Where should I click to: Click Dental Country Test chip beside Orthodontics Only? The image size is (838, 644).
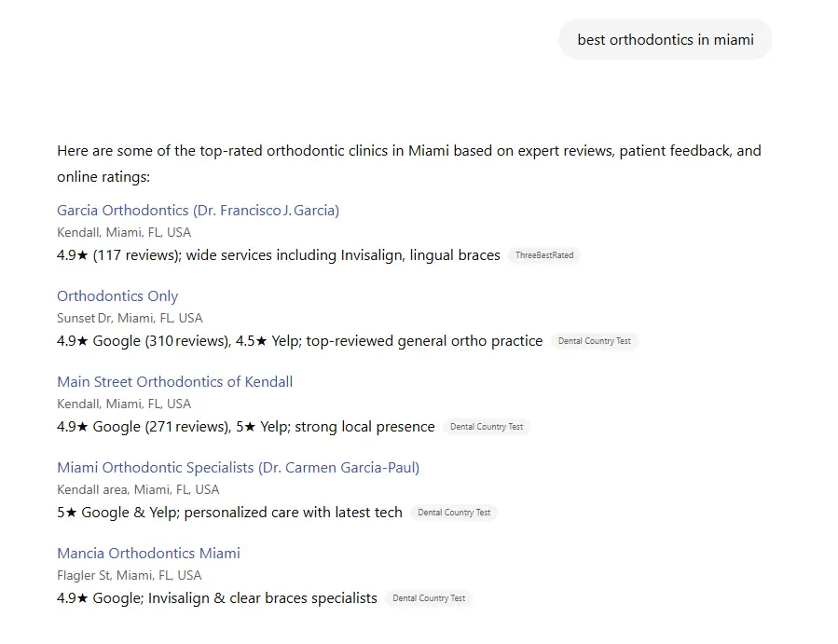595,341
